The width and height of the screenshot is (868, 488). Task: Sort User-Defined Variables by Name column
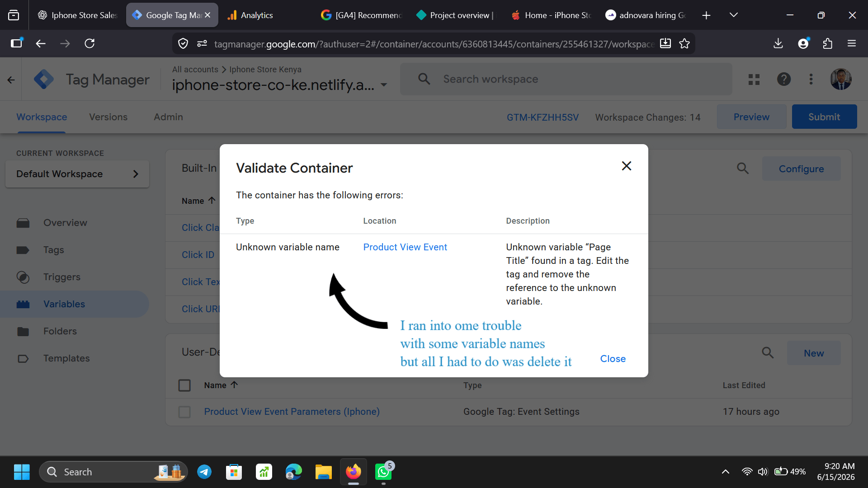pyautogui.click(x=221, y=385)
